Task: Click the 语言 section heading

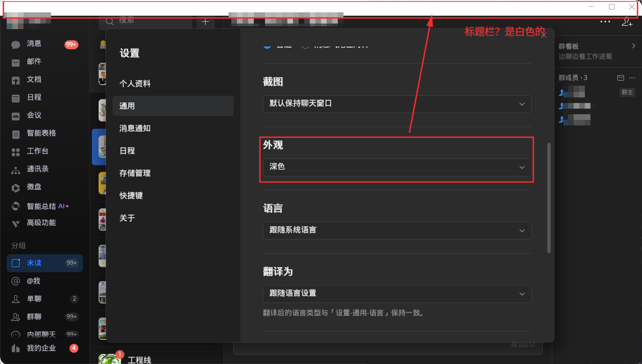Action: [x=273, y=208]
